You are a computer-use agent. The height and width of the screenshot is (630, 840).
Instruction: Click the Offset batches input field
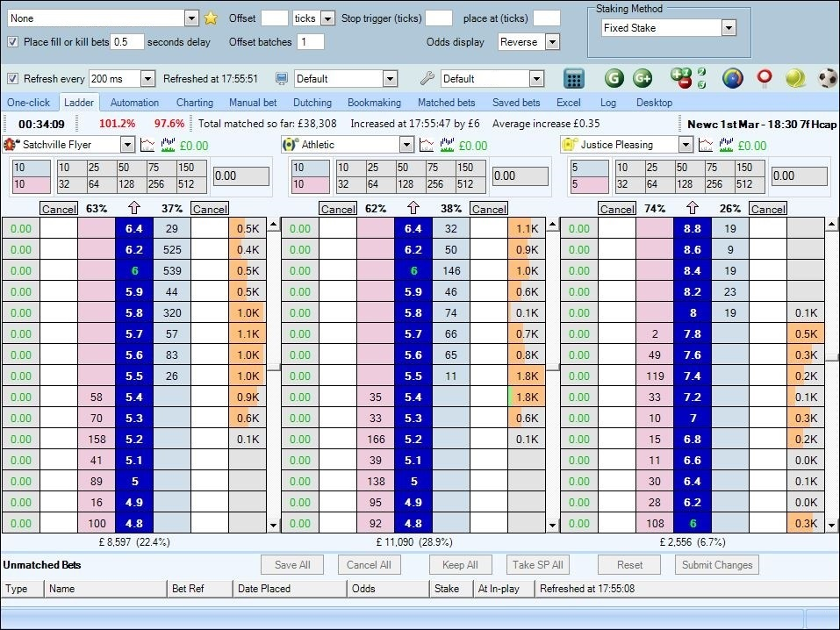[x=310, y=42]
